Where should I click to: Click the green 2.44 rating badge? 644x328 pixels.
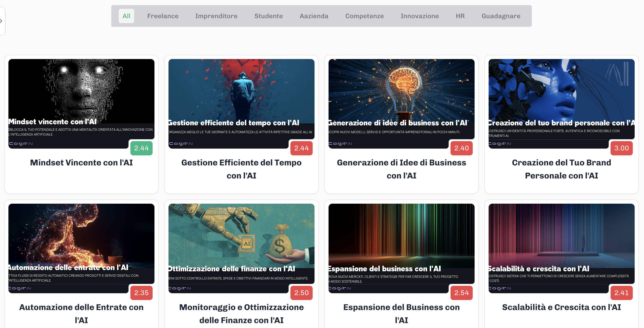click(x=141, y=148)
